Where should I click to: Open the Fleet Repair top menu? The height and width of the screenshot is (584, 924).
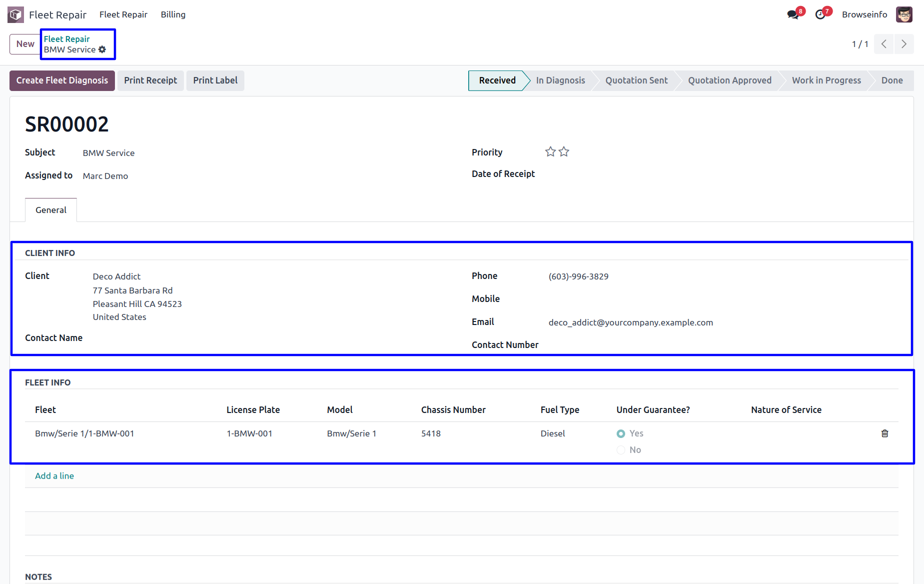pyautogui.click(x=123, y=14)
